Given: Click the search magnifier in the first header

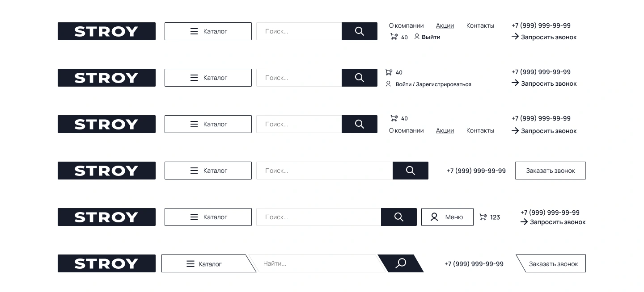Looking at the screenshot, I should coord(360,31).
